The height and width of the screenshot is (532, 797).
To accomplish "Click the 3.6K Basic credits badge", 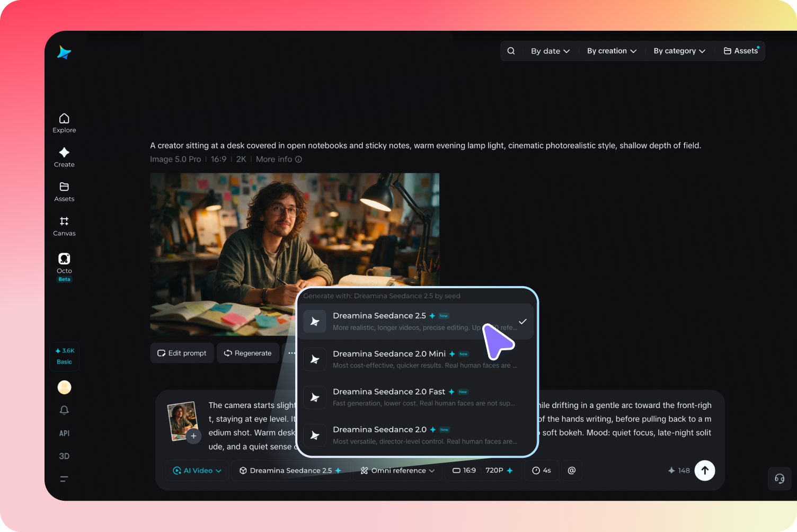I will 64,356.
